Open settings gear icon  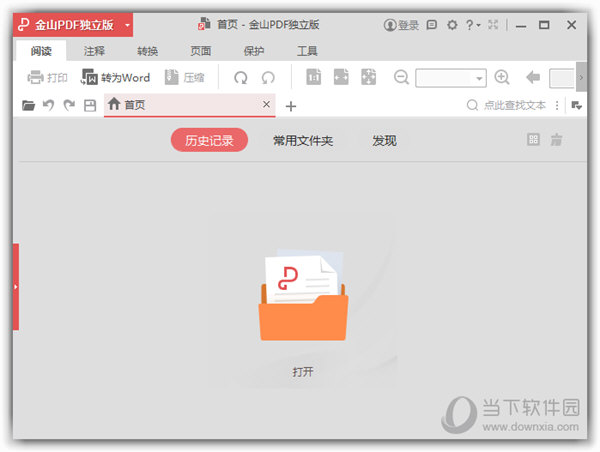click(452, 25)
